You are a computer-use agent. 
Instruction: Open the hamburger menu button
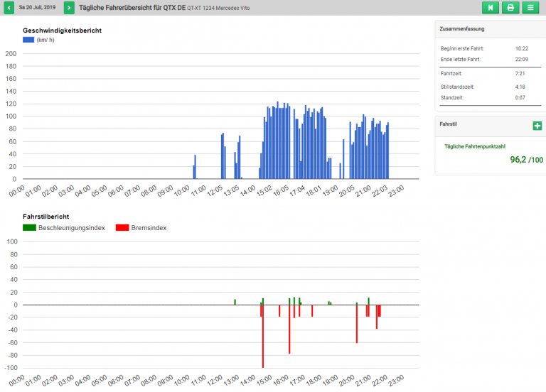[530, 8]
